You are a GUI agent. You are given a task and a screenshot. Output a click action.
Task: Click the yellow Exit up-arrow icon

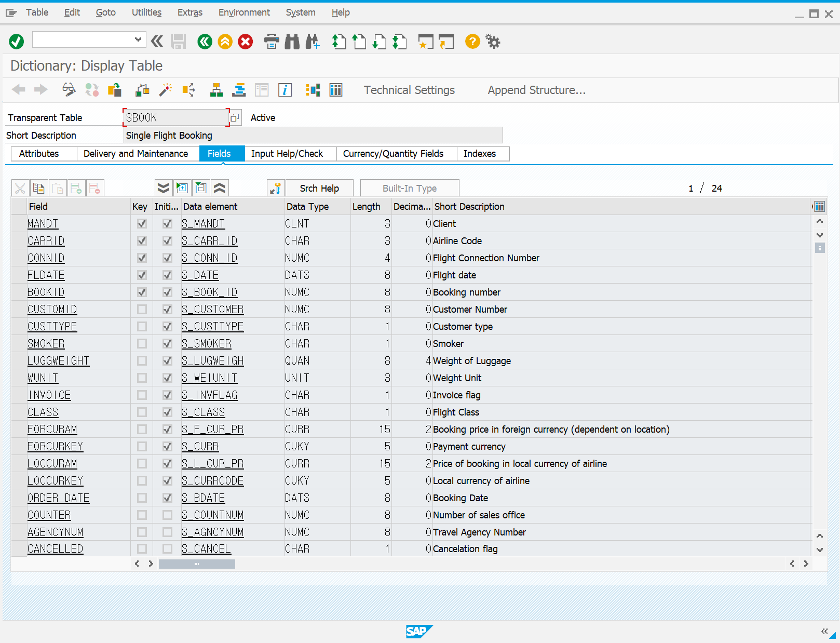pyautogui.click(x=225, y=41)
